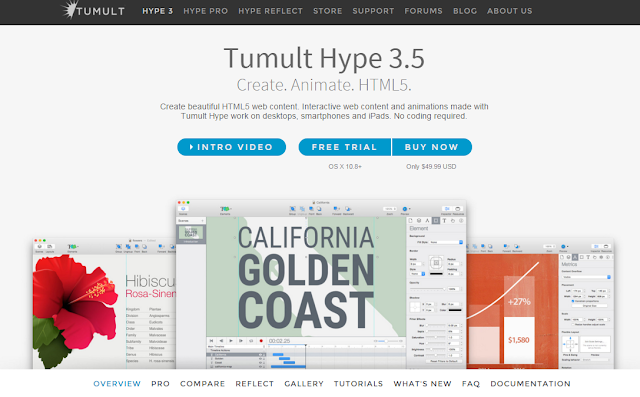Image resolution: width=640 pixels, height=397 pixels.
Task: Click the Contrast filter slider
Action: point(436,355)
